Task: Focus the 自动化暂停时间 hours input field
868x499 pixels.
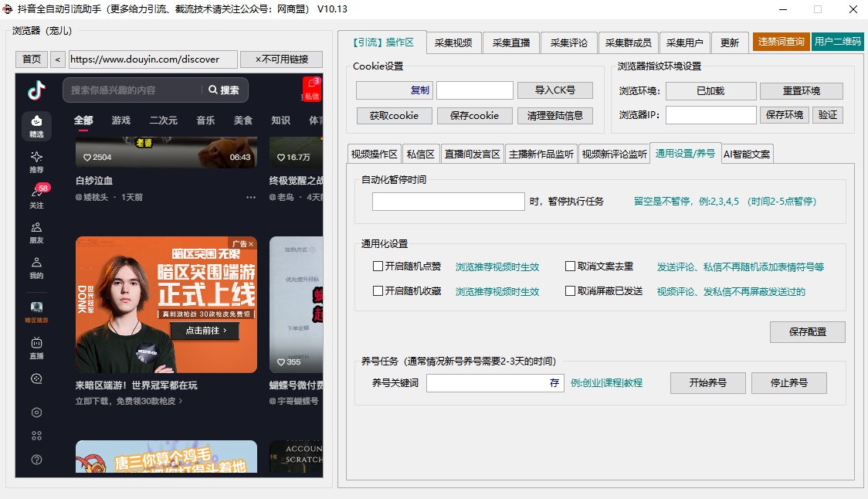Action: (x=449, y=202)
